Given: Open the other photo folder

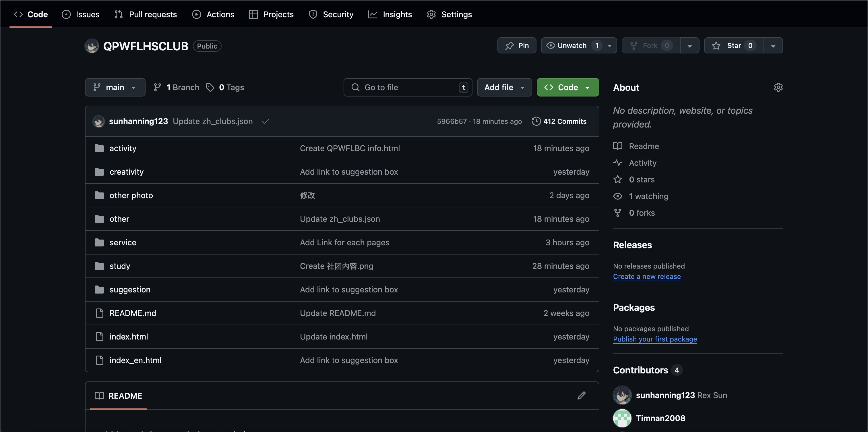Looking at the screenshot, I should pos(131,196).
